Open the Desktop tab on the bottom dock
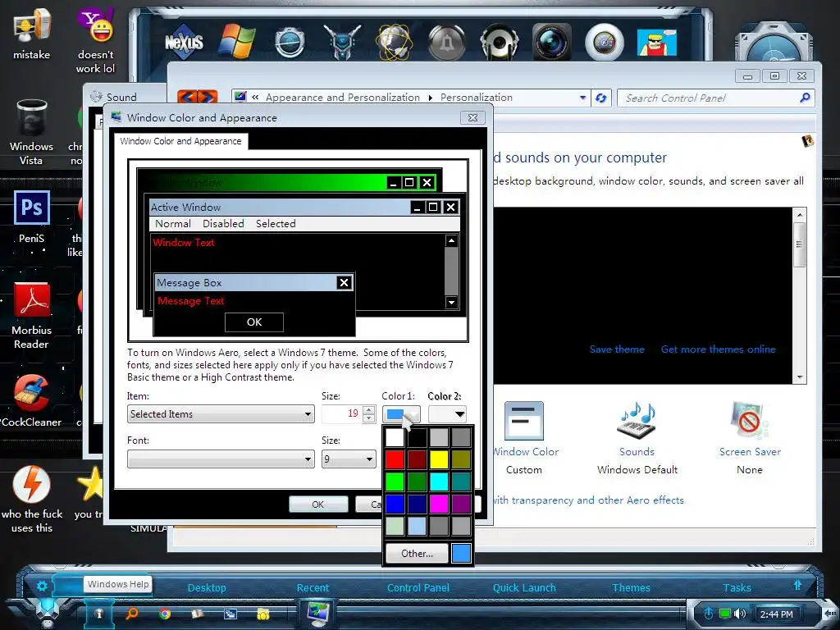 click(x=207, y=587)
